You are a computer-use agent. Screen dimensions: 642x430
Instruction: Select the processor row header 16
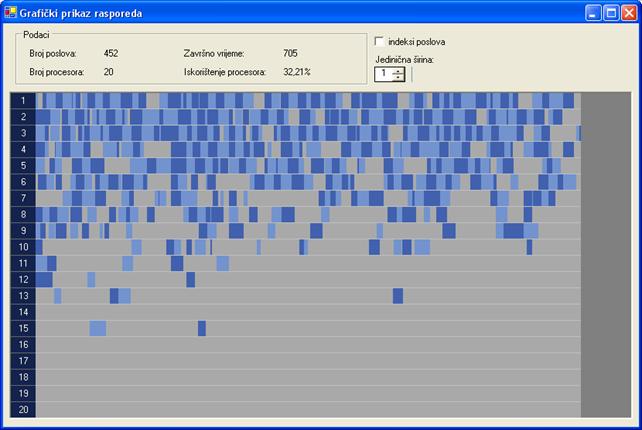point(23,344)
